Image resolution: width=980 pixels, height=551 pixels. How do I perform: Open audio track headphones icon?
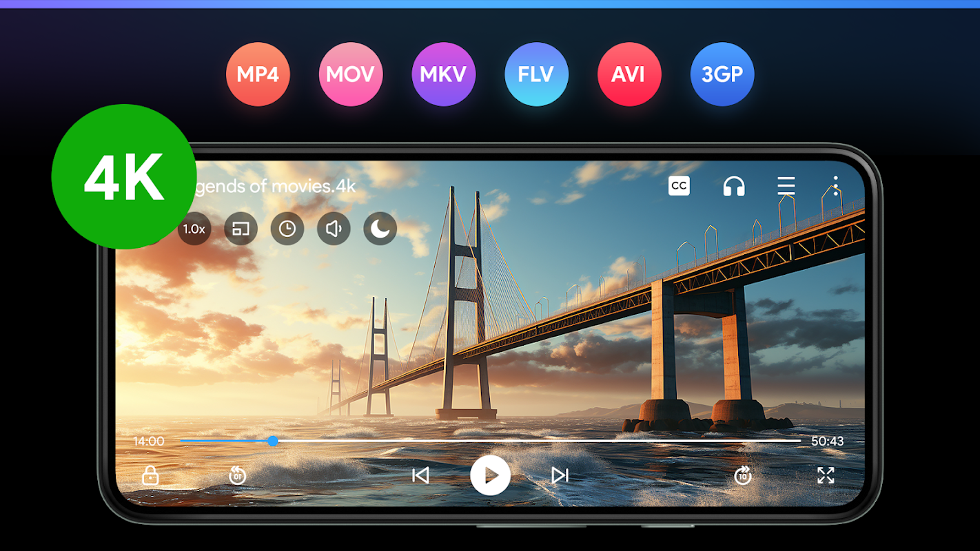point(734,186)
